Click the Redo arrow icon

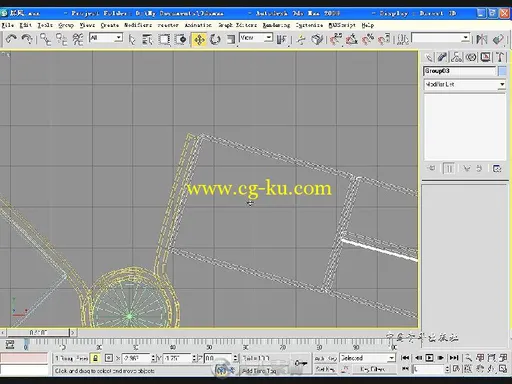pos(27,39)
